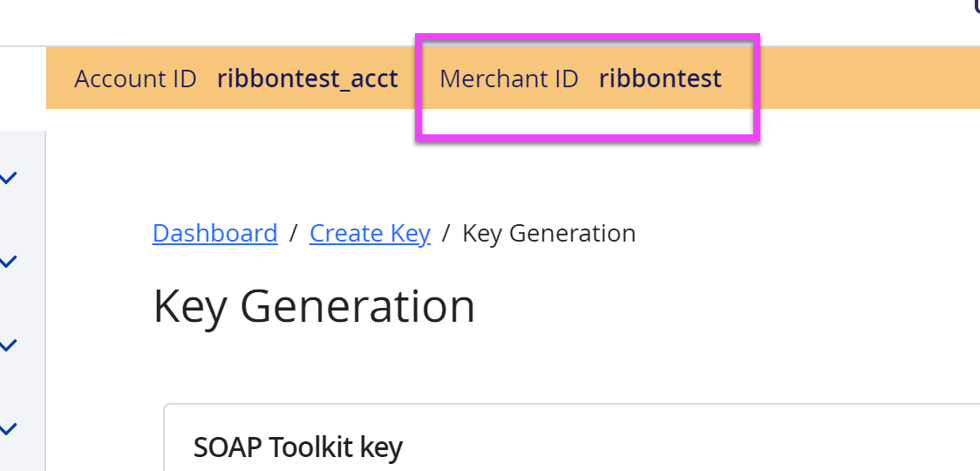Expand the second sidebar chevron from top
This screenshot has height=471, width=980.
click(9, 261)
